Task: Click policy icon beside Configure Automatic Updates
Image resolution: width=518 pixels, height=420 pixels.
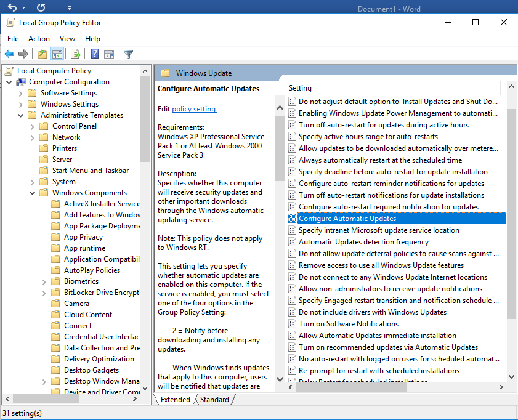Action: 293,219
